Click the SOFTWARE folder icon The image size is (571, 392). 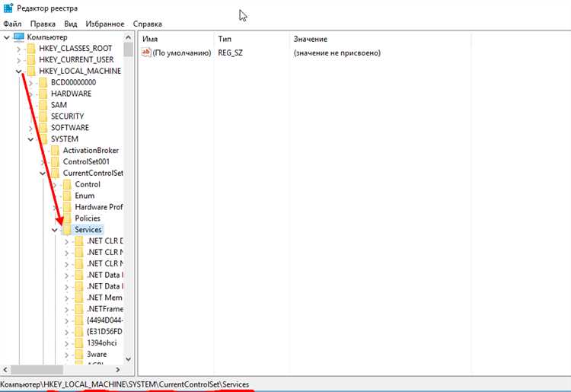(x=43, y=128)
